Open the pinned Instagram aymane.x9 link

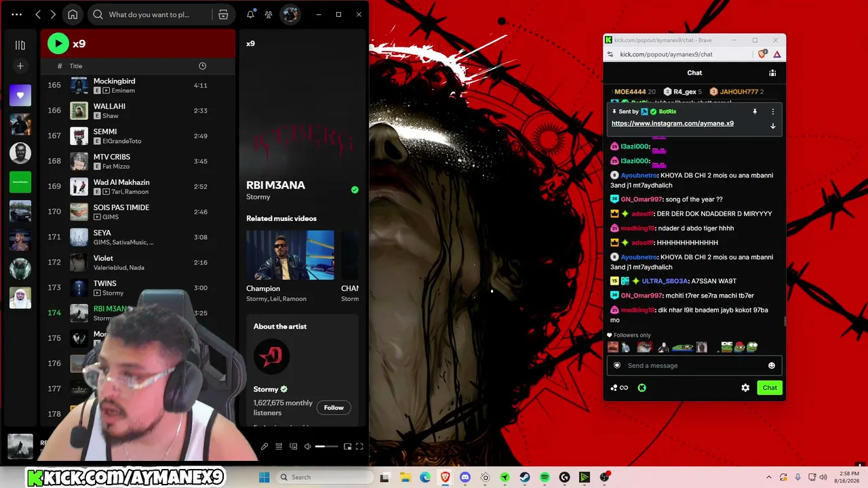673,123
